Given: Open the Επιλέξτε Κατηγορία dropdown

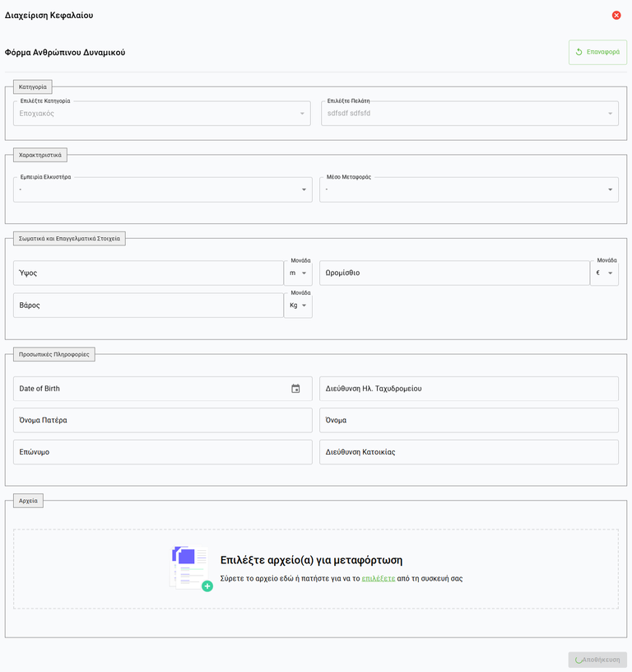Looking at the screenshot, I should coord(162,114).
